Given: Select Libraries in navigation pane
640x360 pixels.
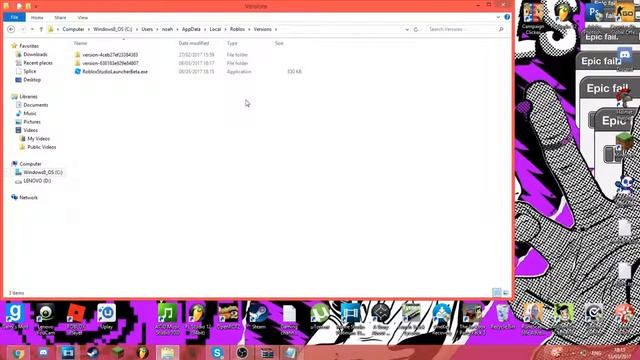Looking at the screenshot, I should [x=28, y=97].
